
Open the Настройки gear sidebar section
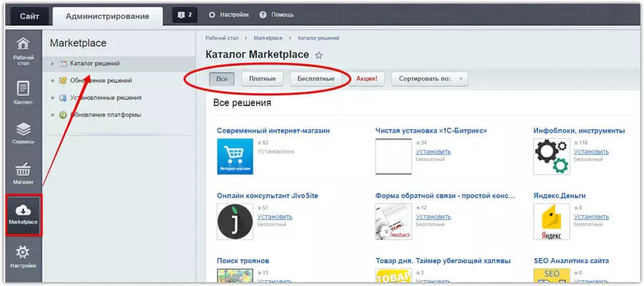[24, 257]
